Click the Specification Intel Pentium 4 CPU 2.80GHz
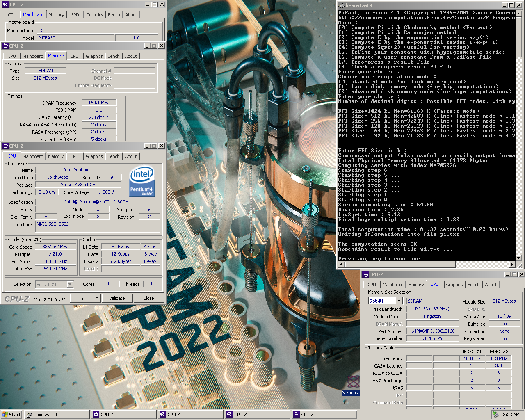Screen dimensions: 525x420 98,202
